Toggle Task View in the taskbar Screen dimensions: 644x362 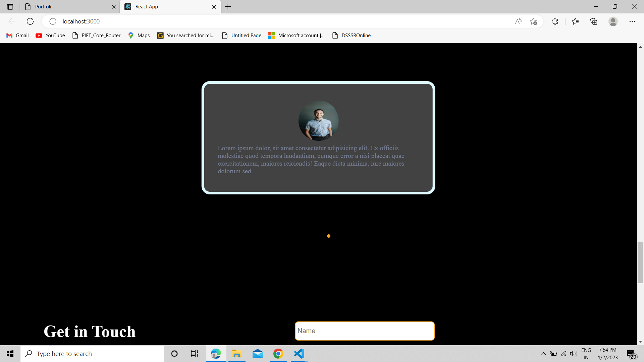click(194, 353)
